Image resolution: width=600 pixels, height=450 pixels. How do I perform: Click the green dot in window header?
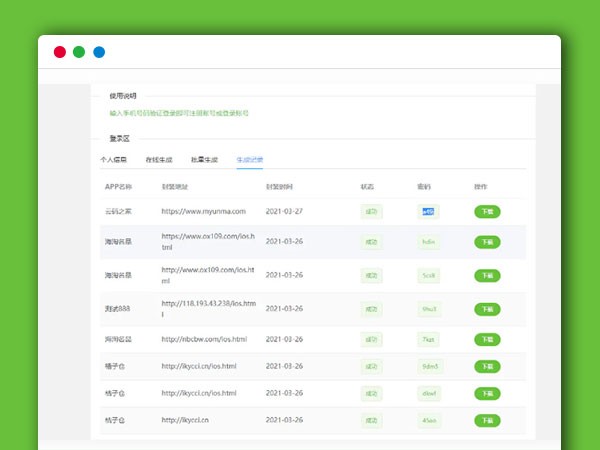click(79, 52)
